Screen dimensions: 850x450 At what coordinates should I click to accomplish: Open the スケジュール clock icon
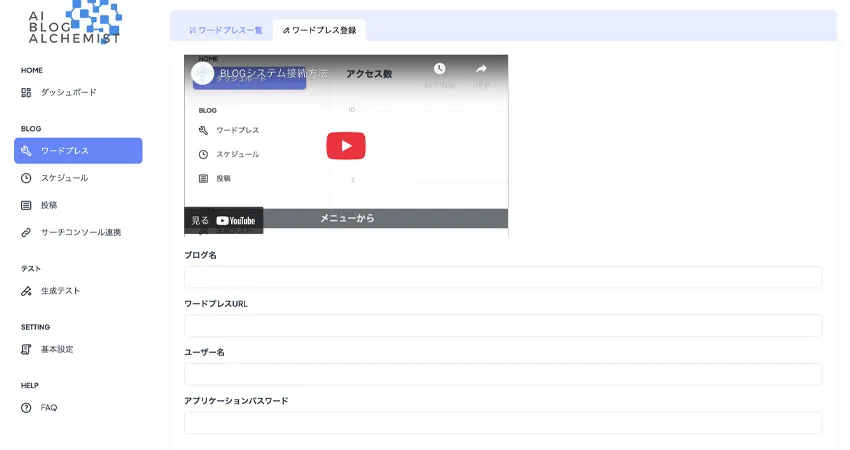click(x=27, y=178)
